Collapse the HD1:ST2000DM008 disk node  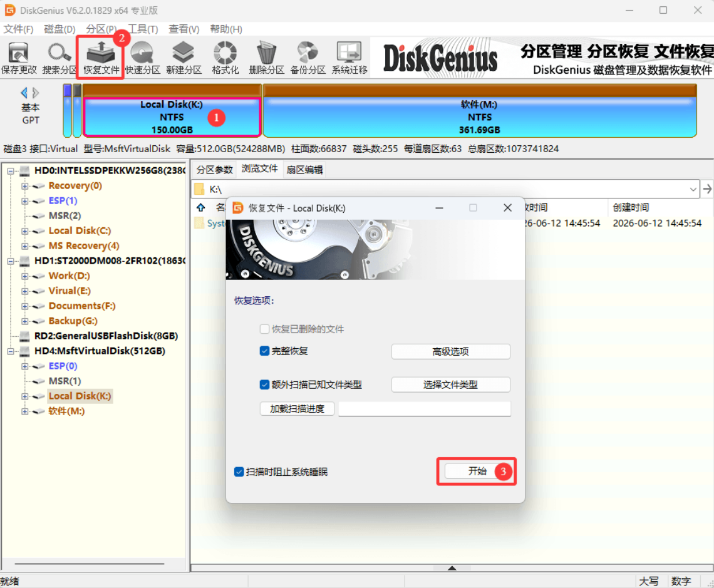[10, 261]
